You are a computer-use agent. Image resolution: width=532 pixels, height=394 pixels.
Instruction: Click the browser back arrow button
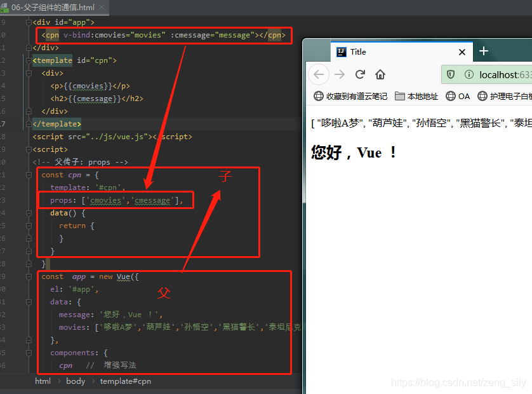[319, 74]
